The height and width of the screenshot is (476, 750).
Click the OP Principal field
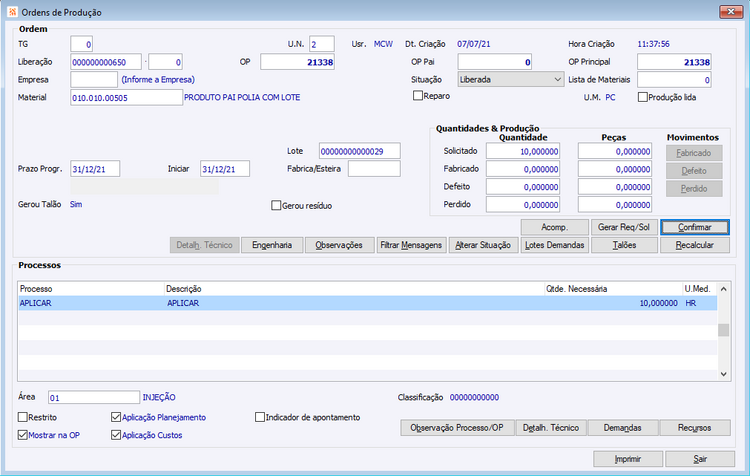674,62
